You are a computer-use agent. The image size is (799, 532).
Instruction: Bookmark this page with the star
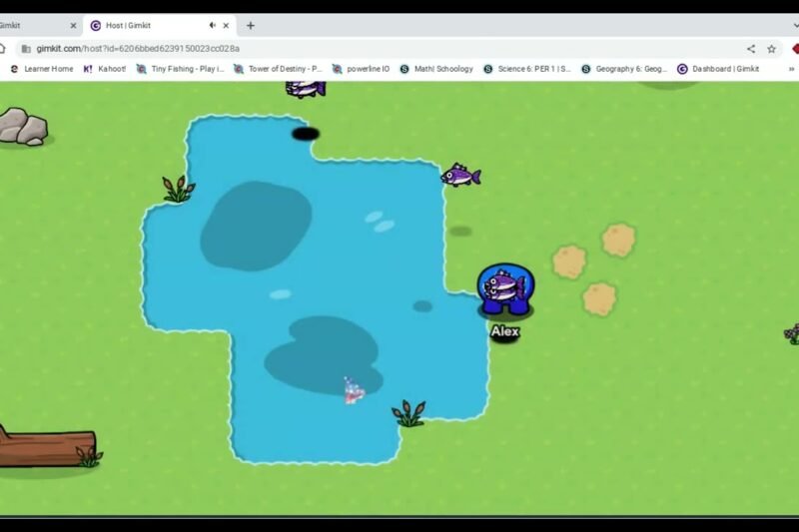(x=771, y=49)
